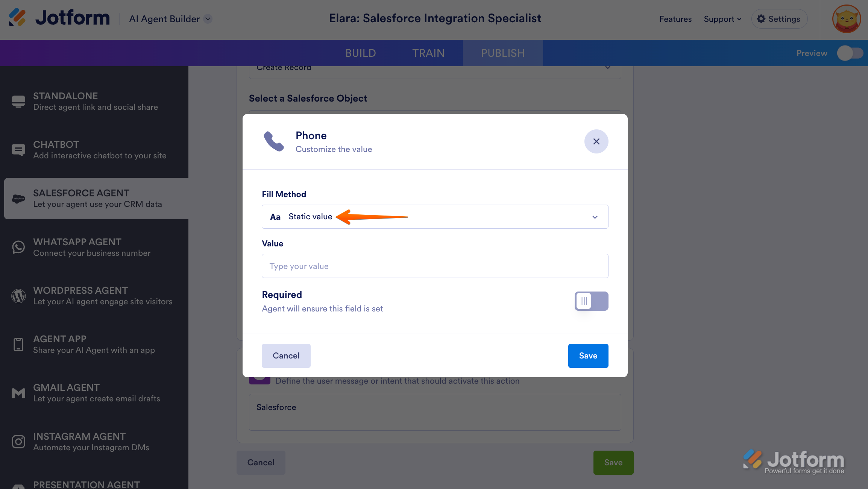Screen dimensions: 868x489
Task: Click Cancel in the Phone dialog
Action: click(x=286, y=356)
